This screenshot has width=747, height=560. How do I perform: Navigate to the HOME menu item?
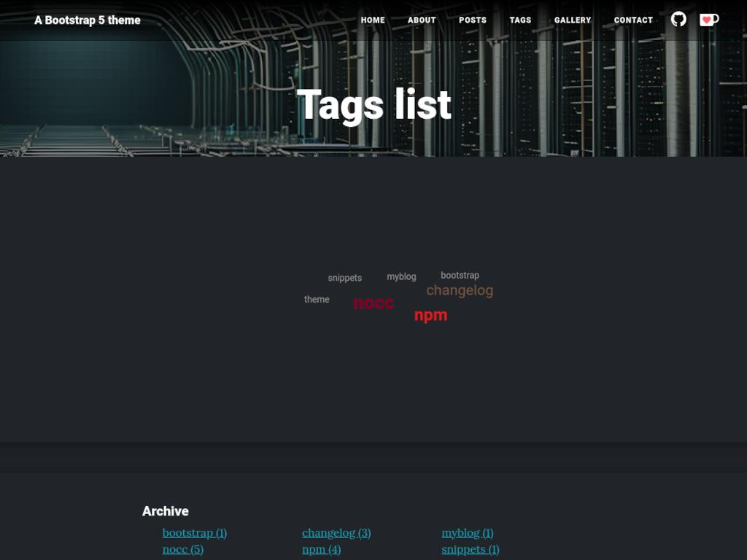[373, 20]
